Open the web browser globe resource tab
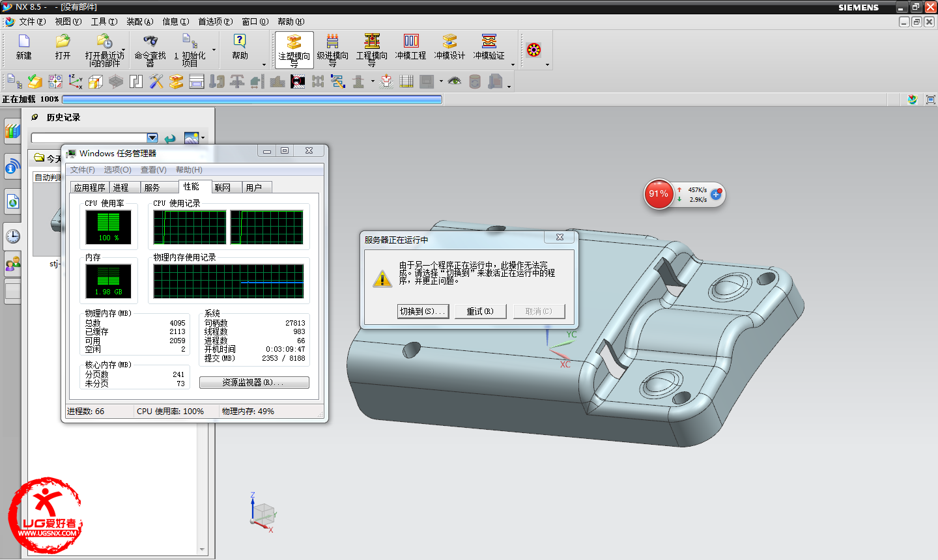The image size is (938, 560). coord(12,202)
